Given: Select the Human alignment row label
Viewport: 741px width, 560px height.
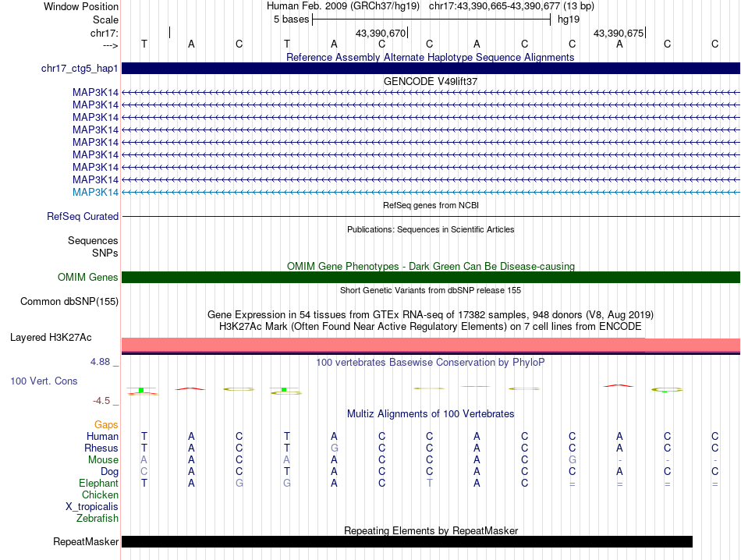Looking at the screenshot, I should tap(102, 436).
